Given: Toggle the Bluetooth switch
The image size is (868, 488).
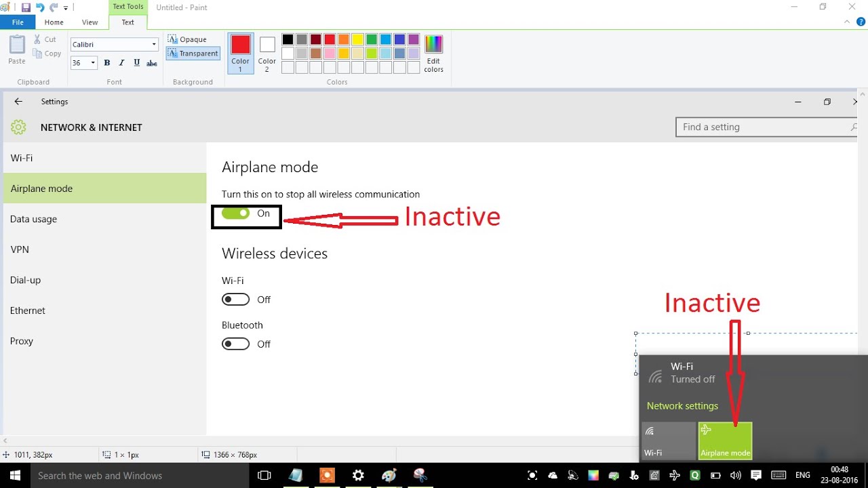Looking at the screenshot, I should (236, 344).
